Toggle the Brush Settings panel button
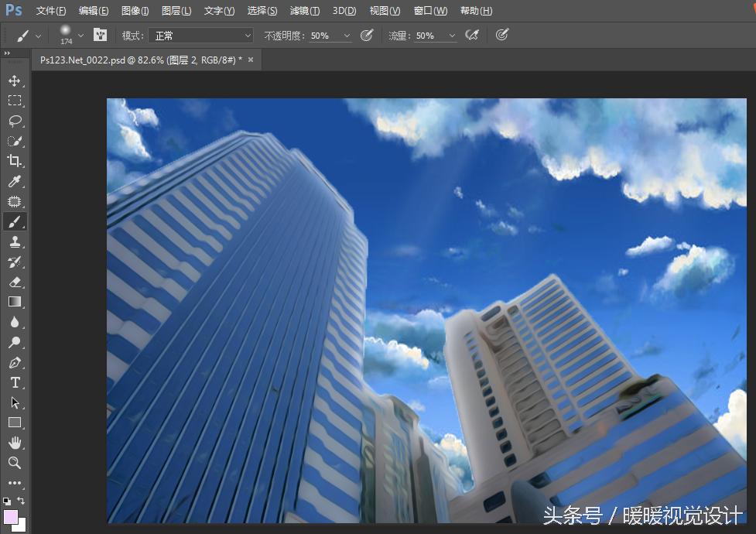 101,35
